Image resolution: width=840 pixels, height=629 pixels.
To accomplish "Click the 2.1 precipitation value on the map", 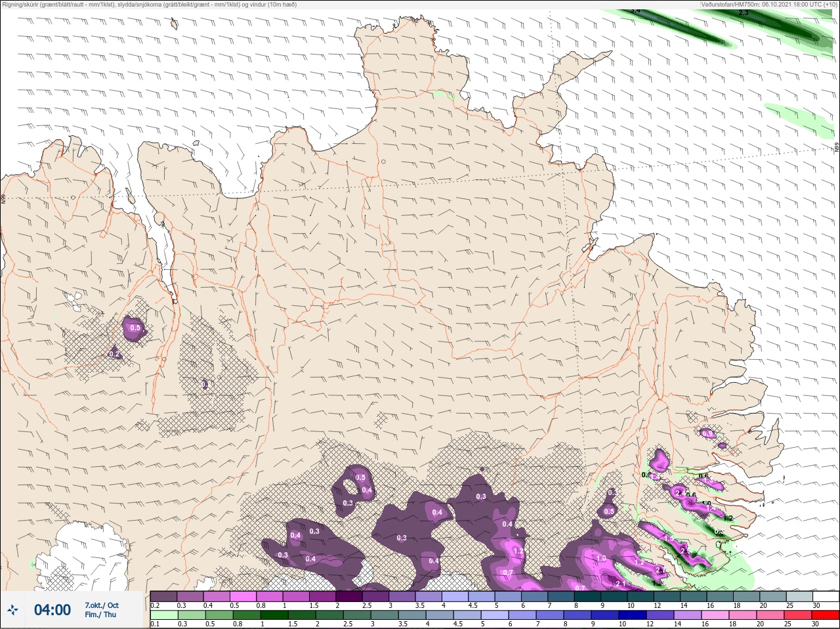I will tap(622, 583).
